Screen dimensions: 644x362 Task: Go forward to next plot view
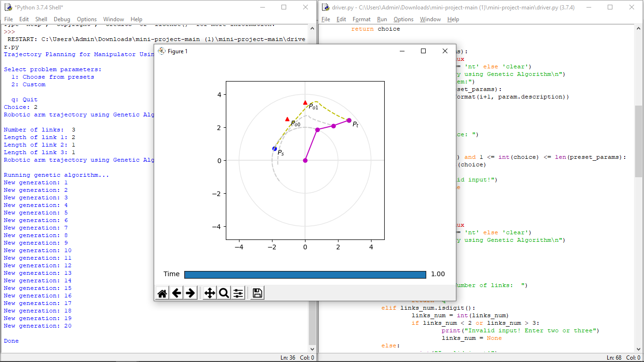[190, 293]
